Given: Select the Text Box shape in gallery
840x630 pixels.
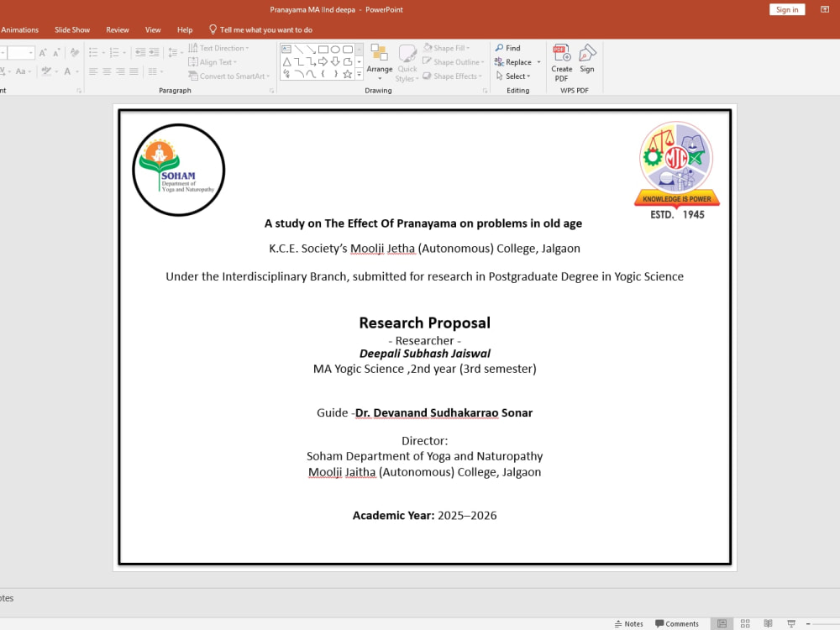Looking at the screenshot, I should (286, 50).
